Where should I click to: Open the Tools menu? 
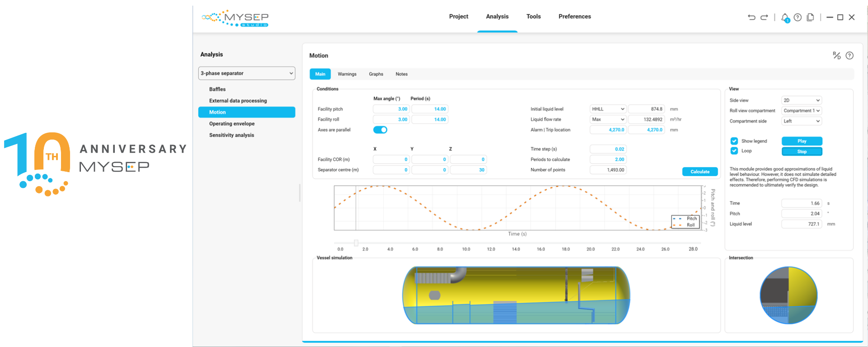pos(533,17)
